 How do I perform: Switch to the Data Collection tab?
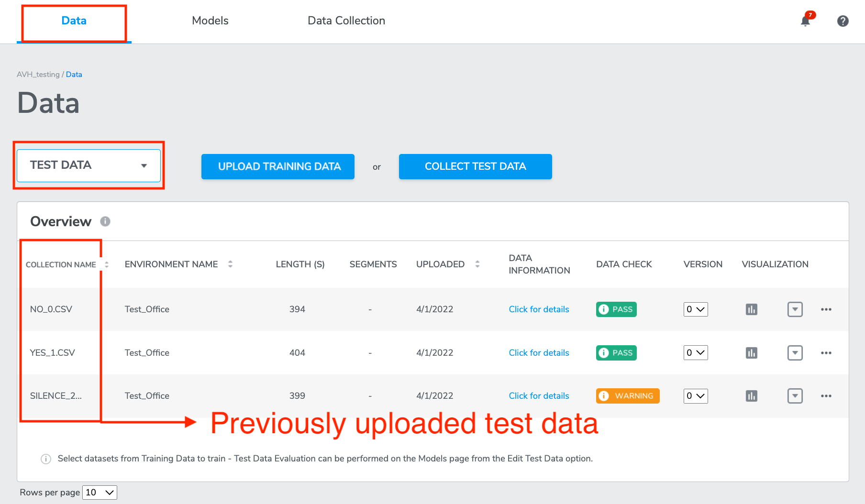[x=346, y=21]
